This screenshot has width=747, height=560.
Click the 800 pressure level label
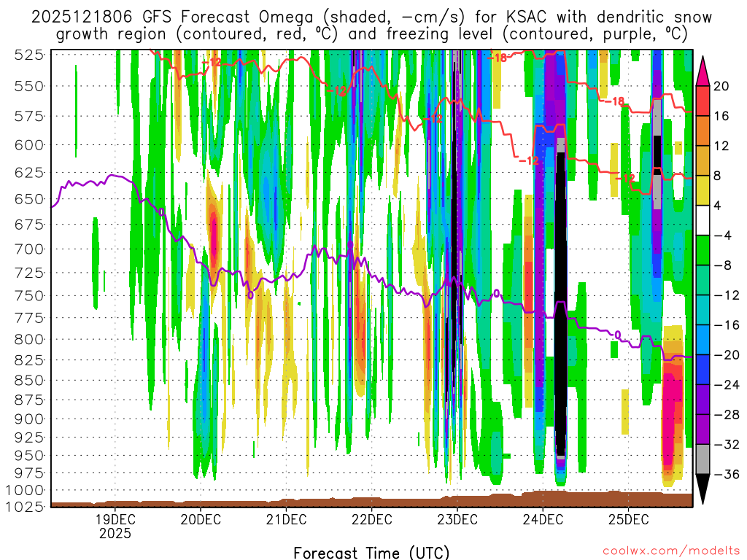coord(29,340)
